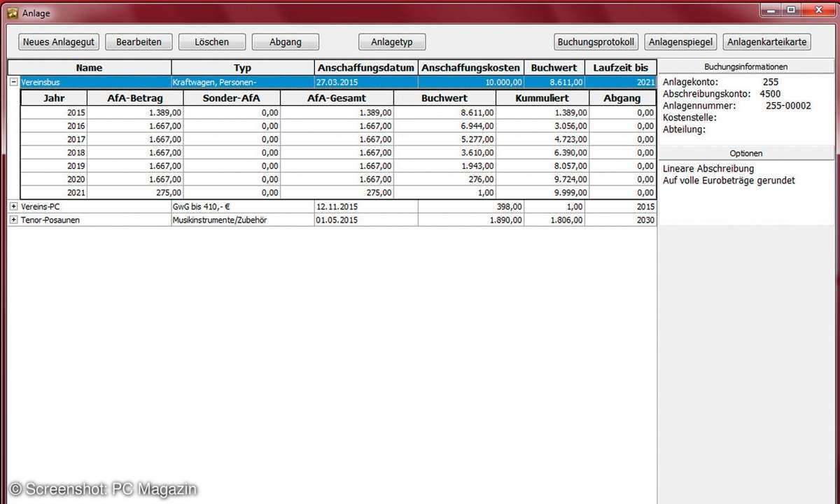Screen dimensions: 840x504
Task: Click the AfA-Gesamt header
Action: (337, 98)
